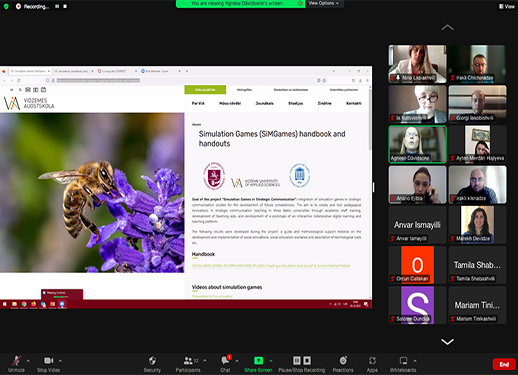Open Reactions menu
This screenshot has height=375, width=518.
[343, 364]
